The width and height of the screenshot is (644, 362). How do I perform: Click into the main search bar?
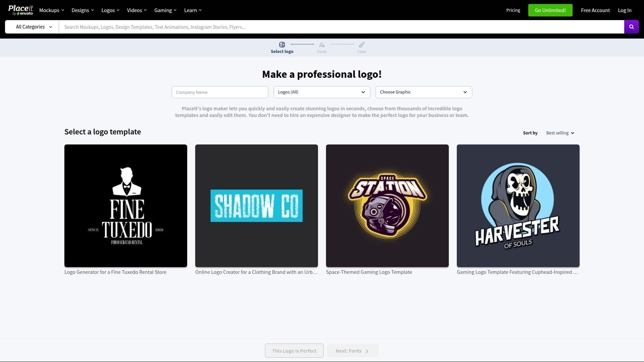click(341, 27)
